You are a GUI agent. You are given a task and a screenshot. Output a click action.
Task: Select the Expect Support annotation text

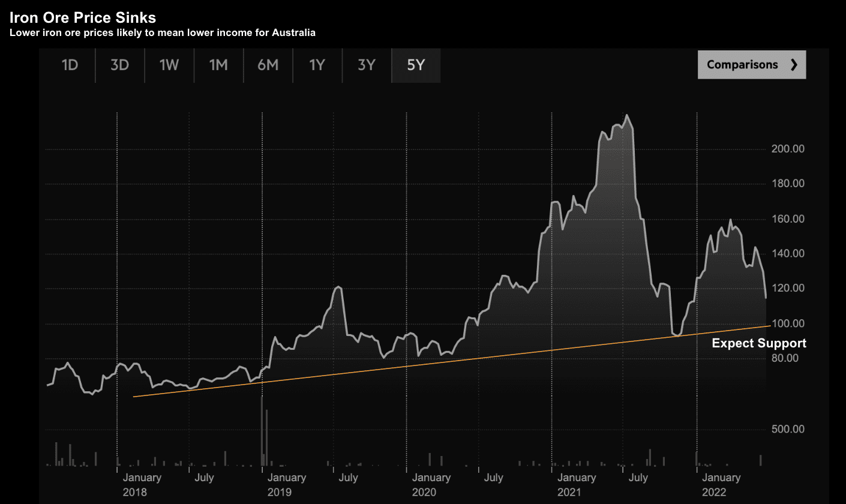759,343
